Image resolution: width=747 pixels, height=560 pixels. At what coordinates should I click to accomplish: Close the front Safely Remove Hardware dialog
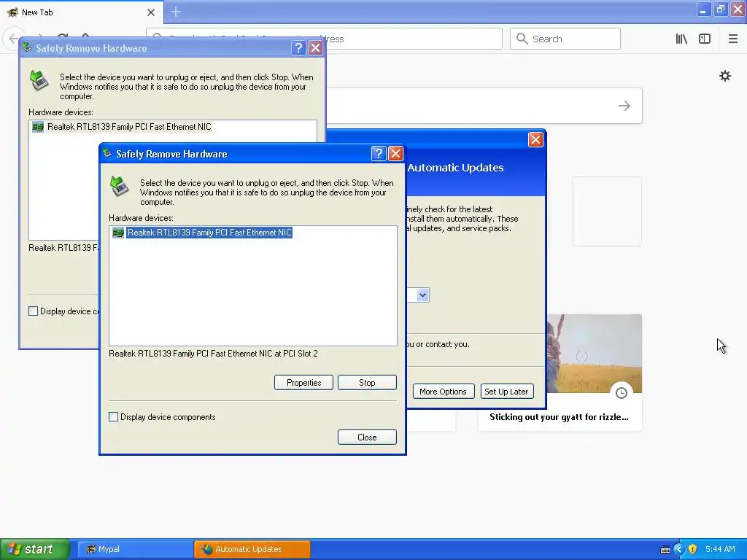click(x=367, y=437)
